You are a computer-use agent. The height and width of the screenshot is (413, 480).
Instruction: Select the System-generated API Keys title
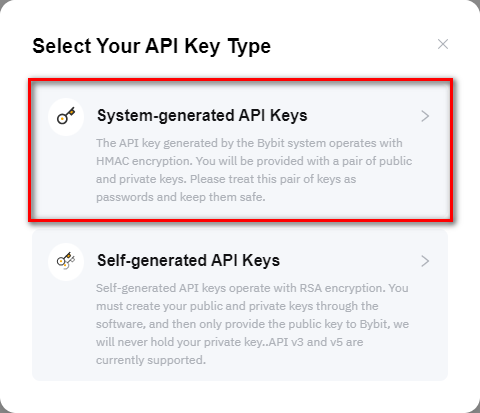tap(202, 116)
